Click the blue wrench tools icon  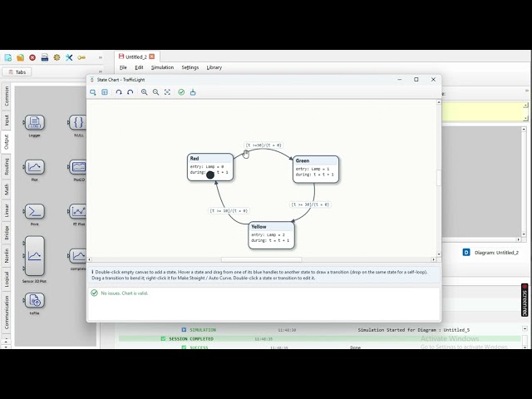click(x=69, y=57)
